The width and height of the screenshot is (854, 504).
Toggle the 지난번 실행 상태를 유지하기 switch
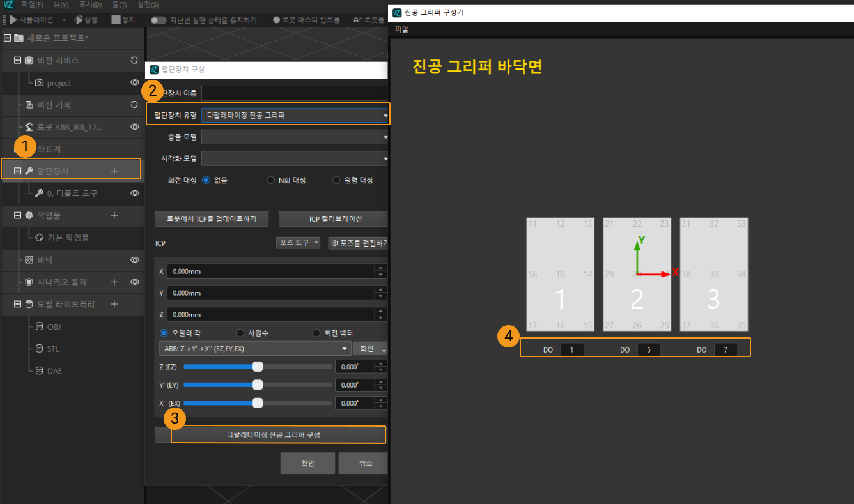click(159, 20)
